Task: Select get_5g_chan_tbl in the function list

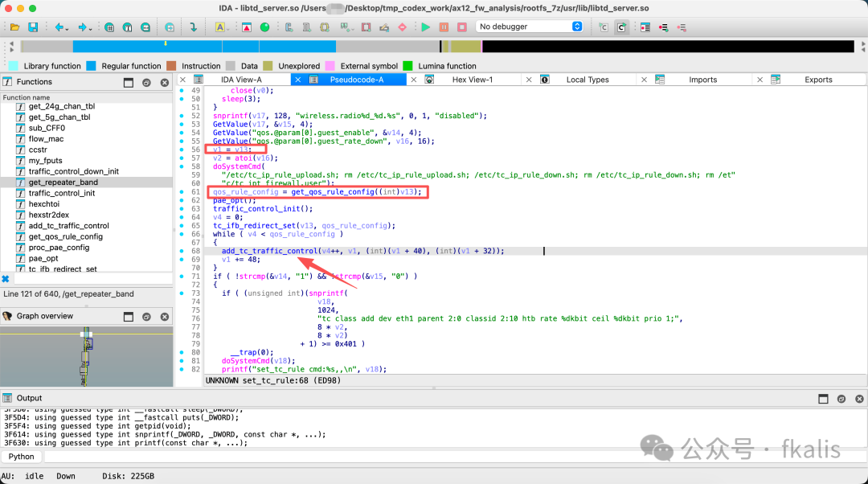Action: click(x=59, y=117)
